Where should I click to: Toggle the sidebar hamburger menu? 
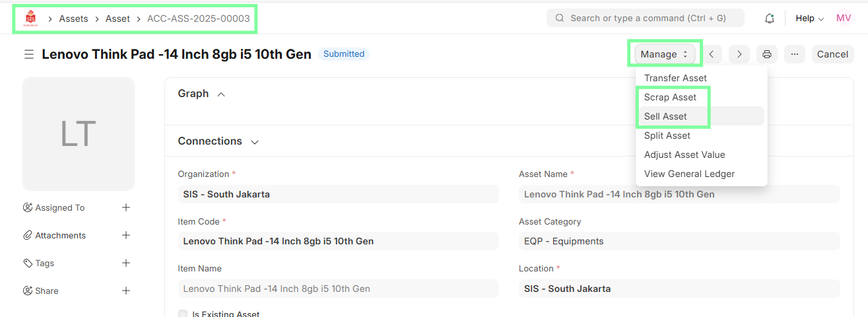tap(29, 54)
